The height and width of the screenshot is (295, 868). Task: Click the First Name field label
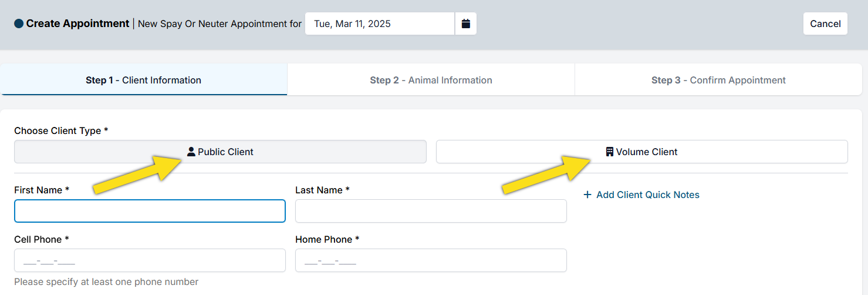pyautogui.click(x=41, y=190)
